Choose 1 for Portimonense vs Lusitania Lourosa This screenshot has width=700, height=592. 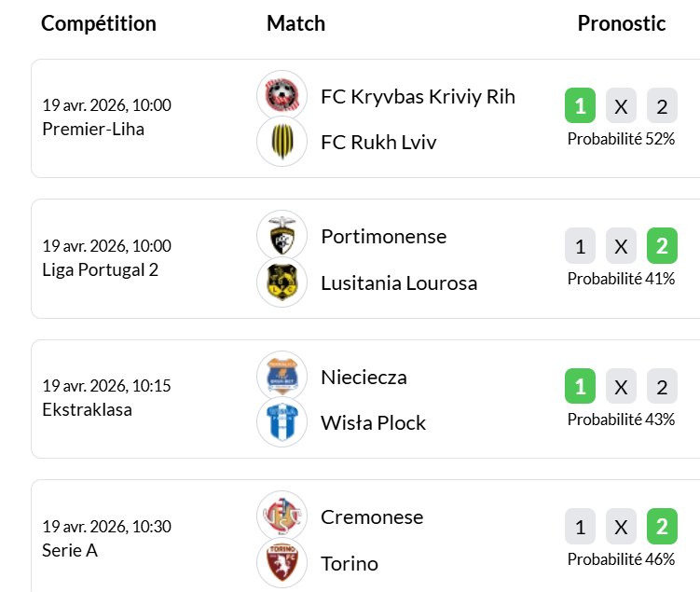[580, 246]
